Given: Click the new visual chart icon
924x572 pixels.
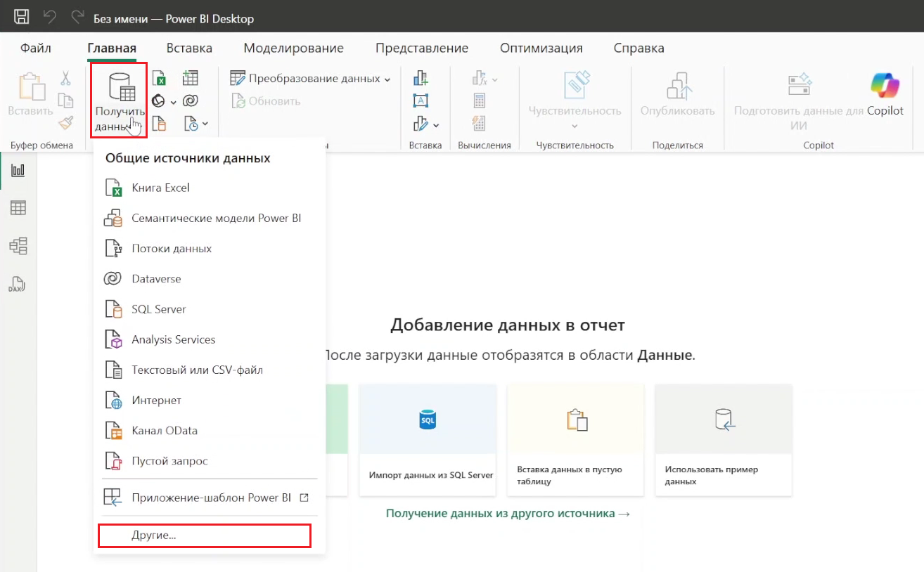Looking at the screenshot, I should pos(421,79).
